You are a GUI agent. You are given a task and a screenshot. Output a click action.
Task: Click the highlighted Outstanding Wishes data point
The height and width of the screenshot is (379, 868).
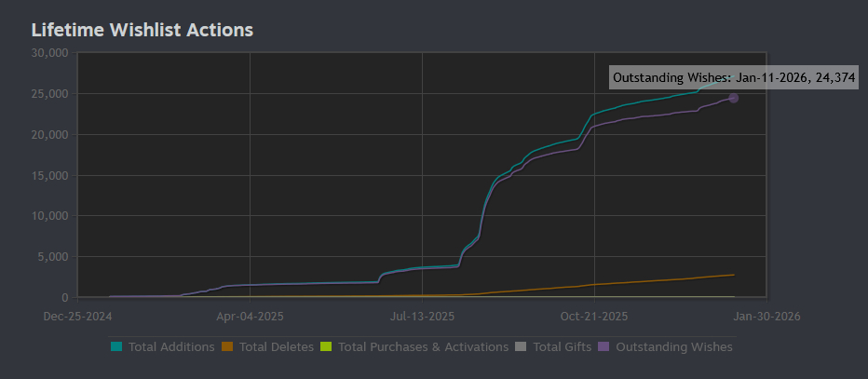(x=733, y=98)
